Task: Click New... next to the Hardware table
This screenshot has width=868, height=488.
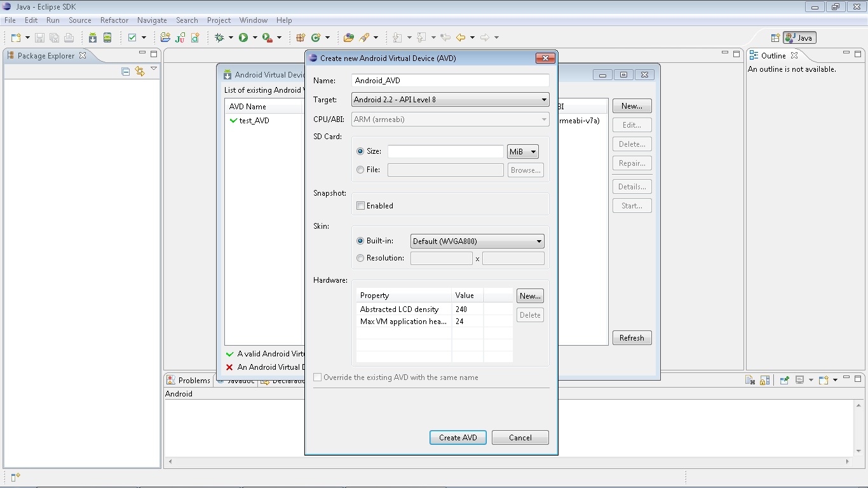Action: 530,295
